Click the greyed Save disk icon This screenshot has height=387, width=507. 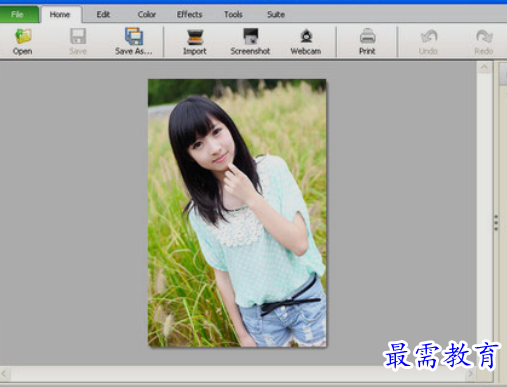78,36
